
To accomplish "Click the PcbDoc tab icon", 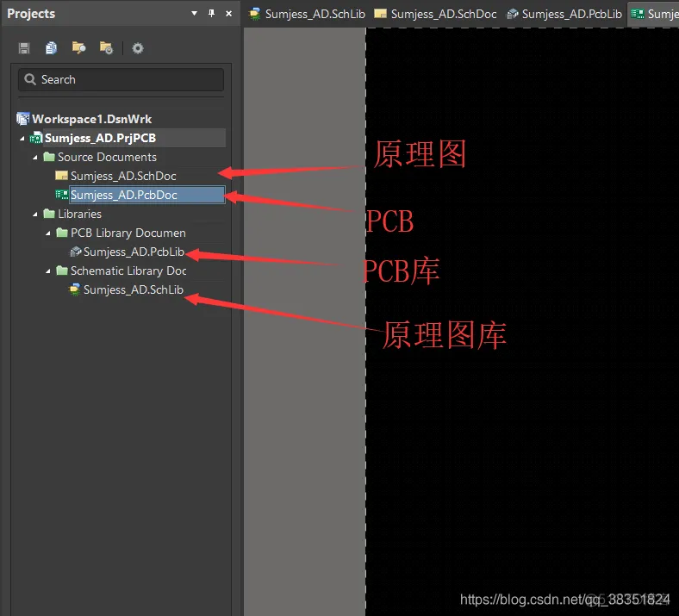I will (638, 14).
